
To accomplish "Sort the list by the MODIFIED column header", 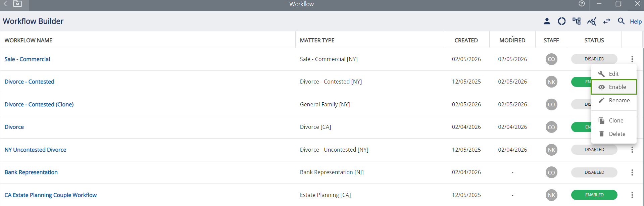I will tap(512, 40).
